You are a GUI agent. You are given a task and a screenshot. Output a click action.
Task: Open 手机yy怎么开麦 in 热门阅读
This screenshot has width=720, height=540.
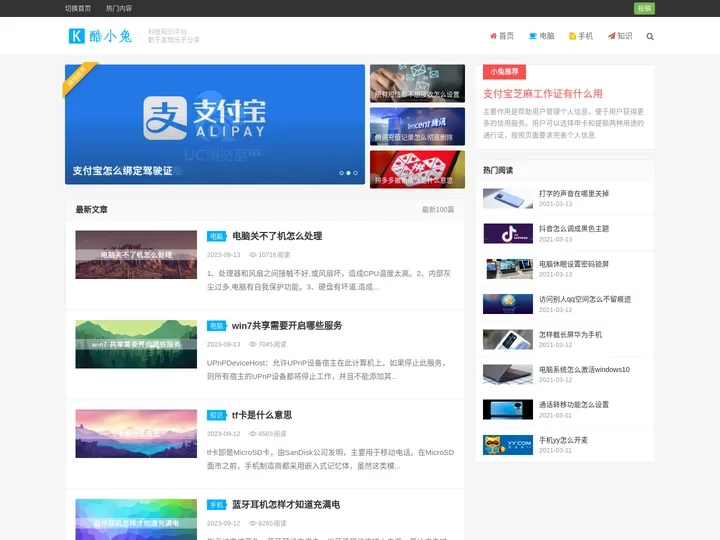(x=563, y=440)
